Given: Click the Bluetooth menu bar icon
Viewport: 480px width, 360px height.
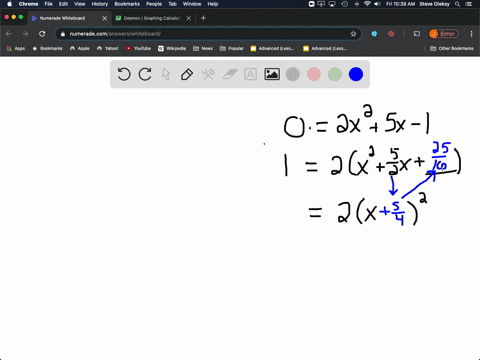Looking at the screenshot, I should click(x=357, y=4).
